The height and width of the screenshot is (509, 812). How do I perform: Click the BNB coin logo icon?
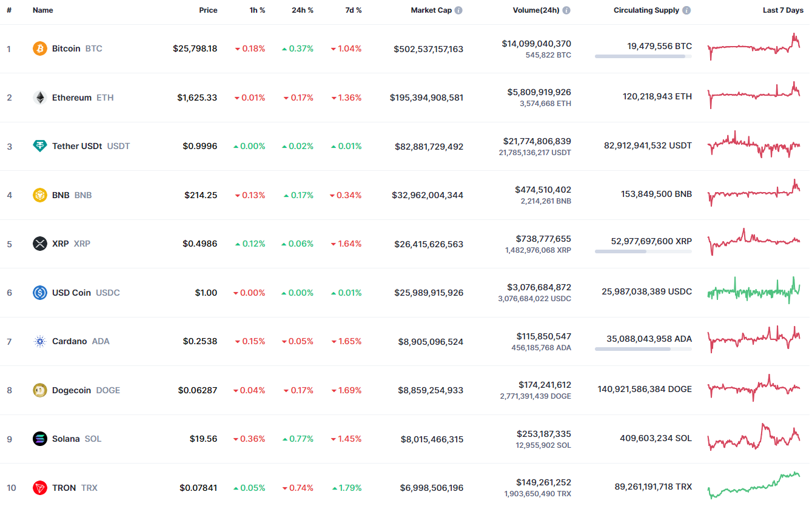40,195
